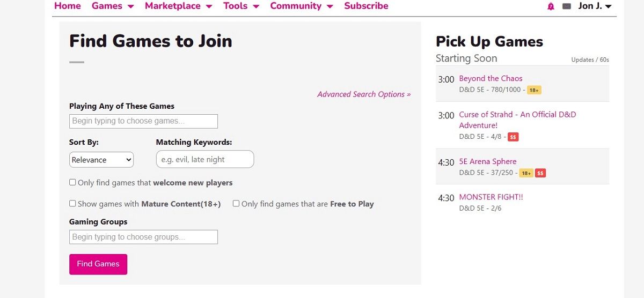Click the Matching Keywords input field
The width and height of the screenshot is (644, 298).
(x=205, y=159)
